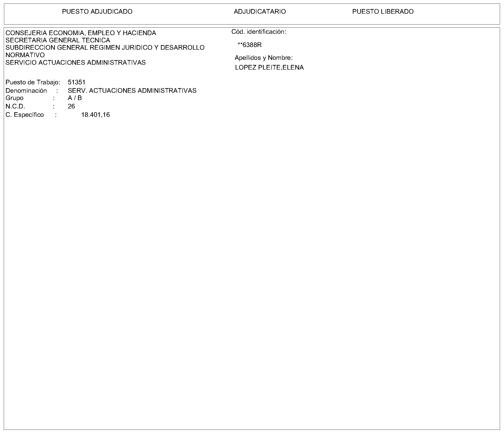Click the N.C.D. value 26
This screenshot has width=504, height=432.
coord(71,106)
